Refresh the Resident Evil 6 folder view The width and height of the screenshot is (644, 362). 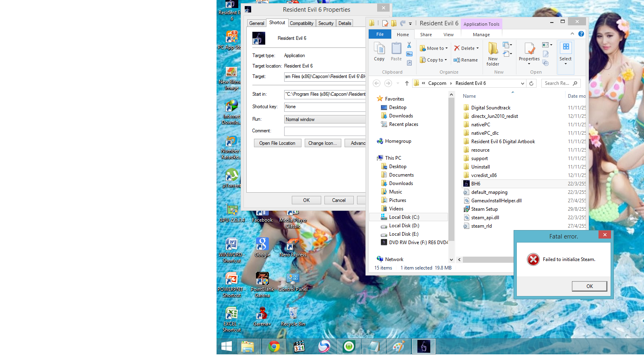[531, 83]
